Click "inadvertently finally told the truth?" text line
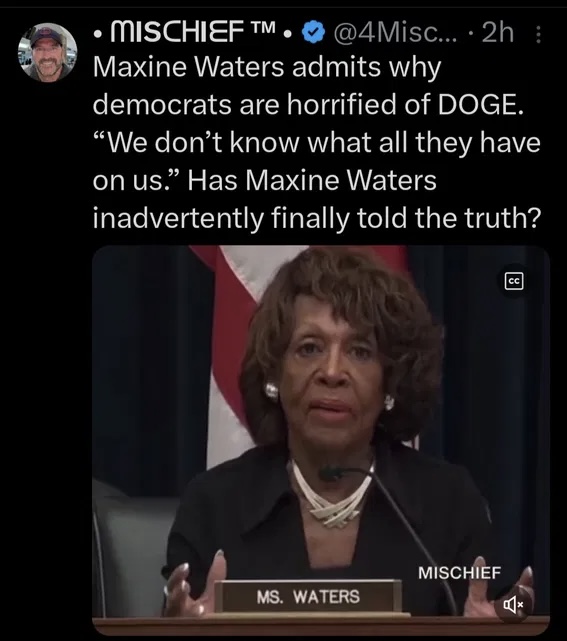Image resolution: width=567 pixels, height=641 pixels. pos(317,217)
